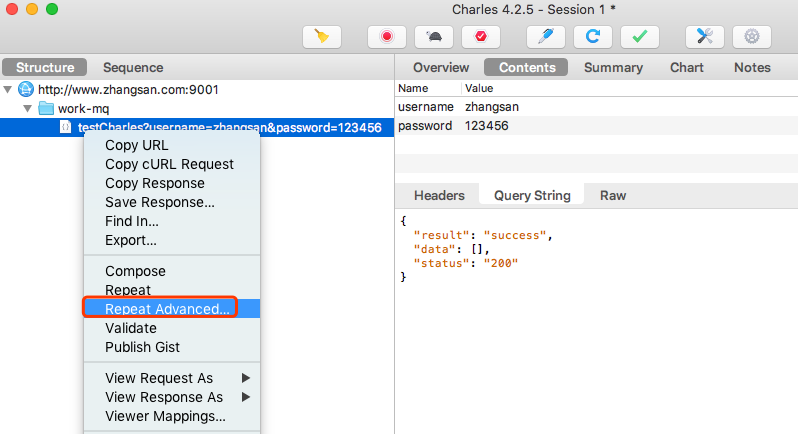Choose Publish Gist menu entry

(172, 347)
